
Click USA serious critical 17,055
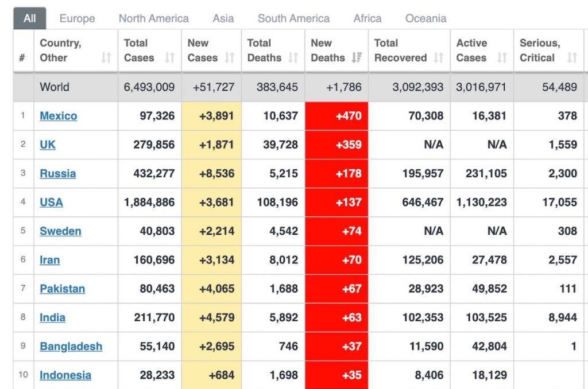[559, 203]
